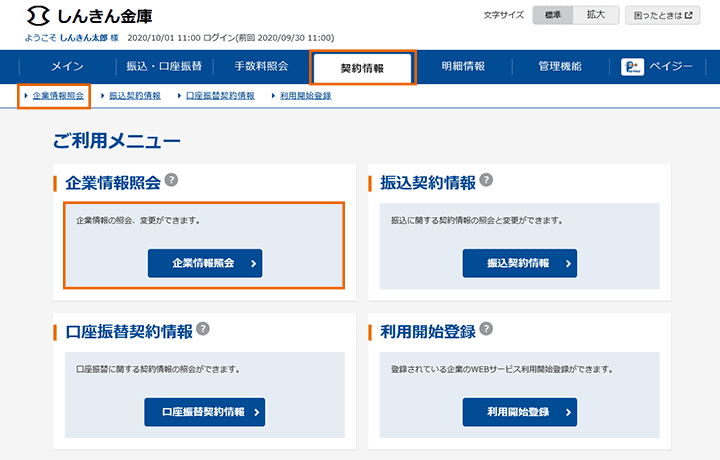Go to 振込・口座振替 tab
Screen dimensions: 720x460
point(163,67)
